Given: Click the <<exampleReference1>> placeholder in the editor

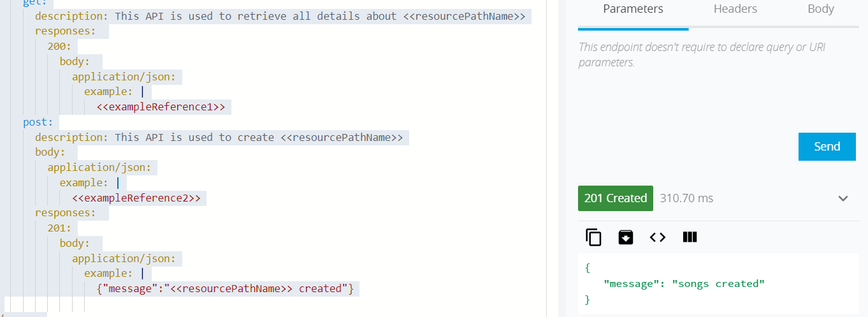Looking at the screenshot, I should point(161,107).
